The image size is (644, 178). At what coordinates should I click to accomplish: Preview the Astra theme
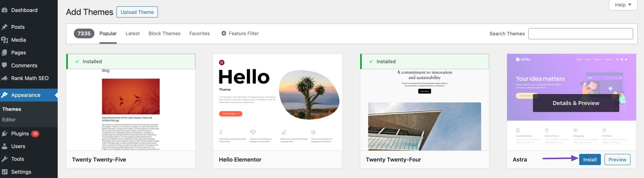point(617,160)
